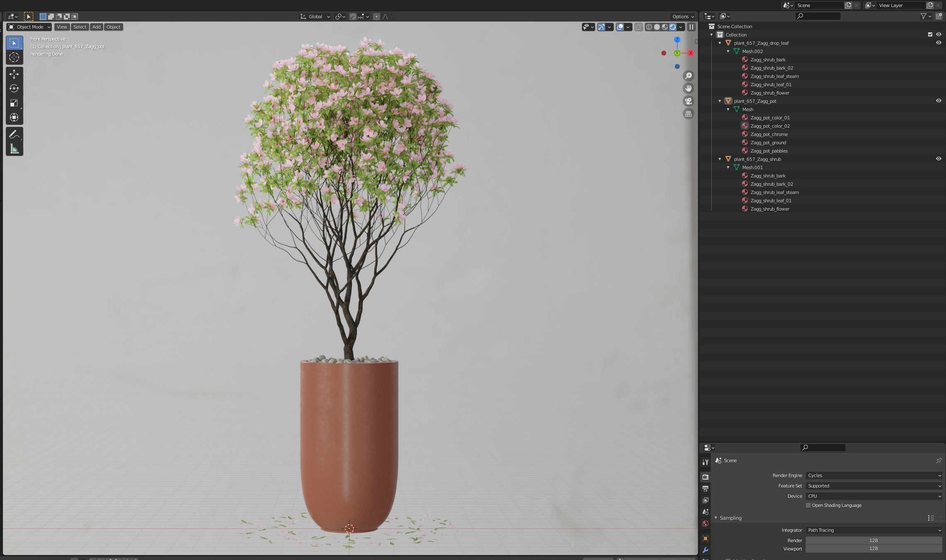Toggle exclude checkbox for Collection
The width and height of the screenshot is (946, 560).
(930, 34)
